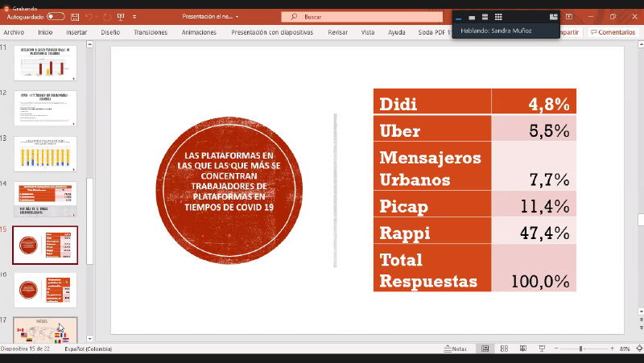This screenshot has height=363, width=644.
Task: Open the Customize Quick Access Toolbar dropdown
Action: (134, 17)
